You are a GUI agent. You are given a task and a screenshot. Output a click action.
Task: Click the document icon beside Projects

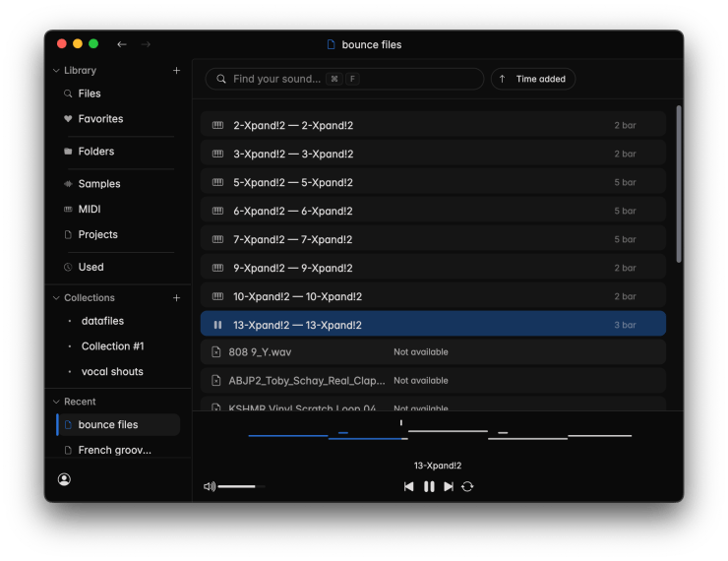tap(68, 234)
